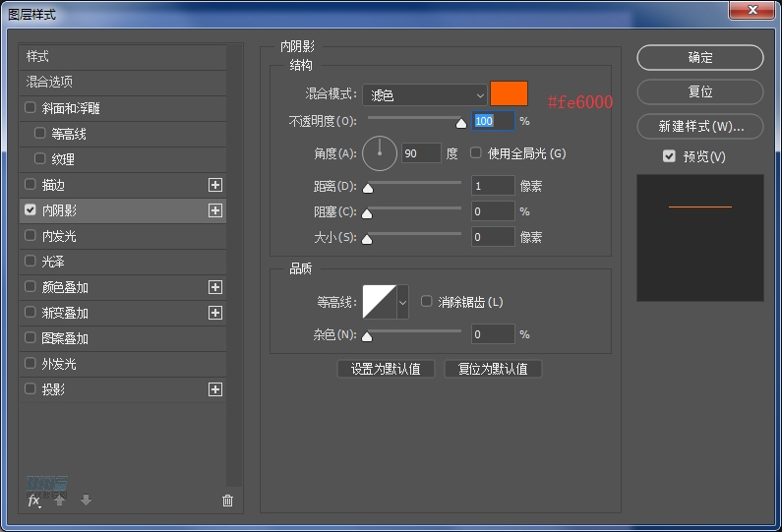Open the fx effects menu icon
The width and height of the screenshot is (782, 532).
(34, 501)
